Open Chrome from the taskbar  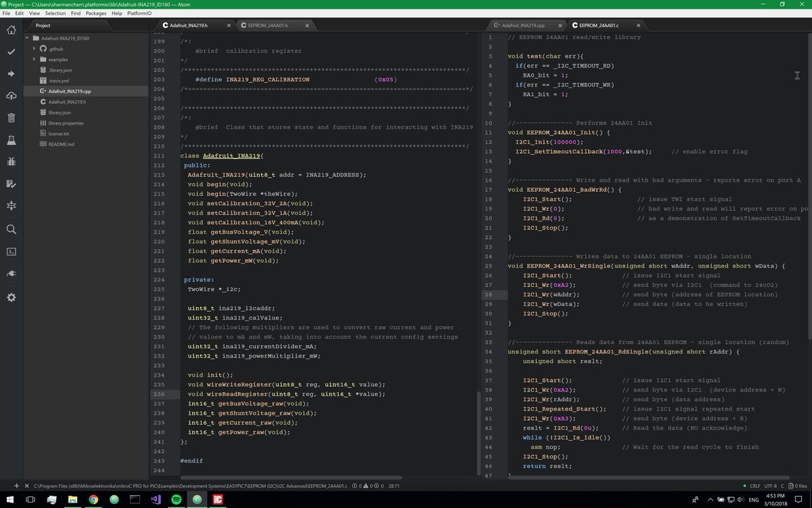(93, 499)
